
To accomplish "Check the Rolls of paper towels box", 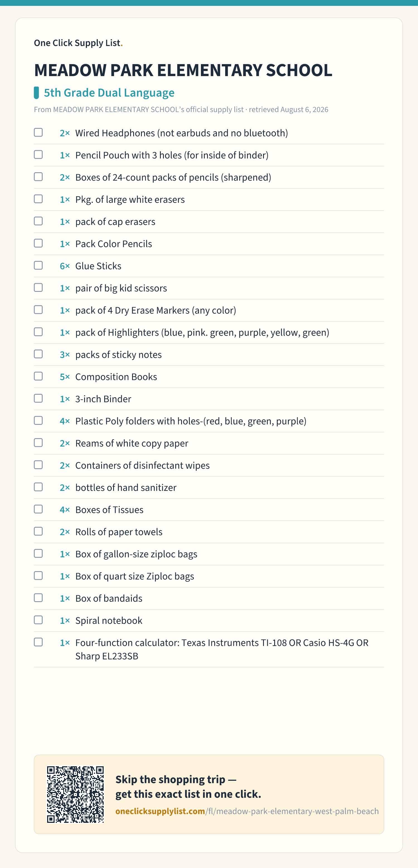I will click(38, 531).
